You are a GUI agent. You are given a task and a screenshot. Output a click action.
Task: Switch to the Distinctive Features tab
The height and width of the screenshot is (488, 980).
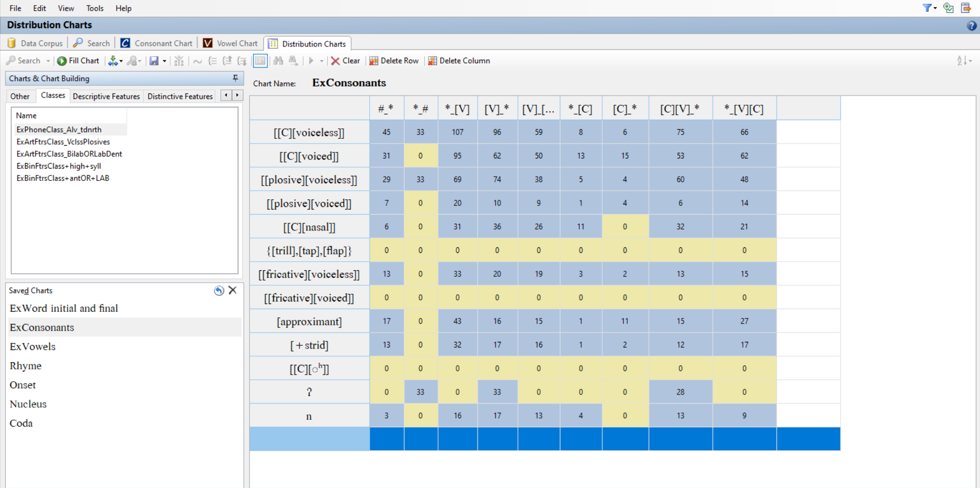click(179, 96)
